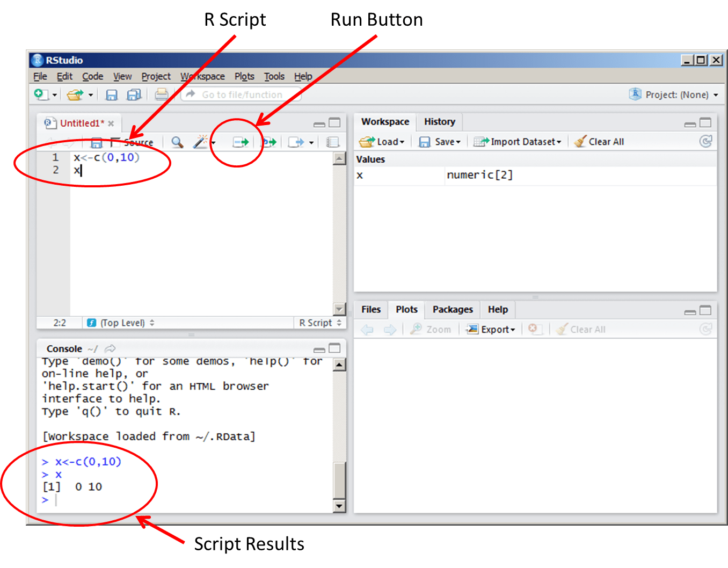Click the console scrollbar down arrow

coord(339,506)
